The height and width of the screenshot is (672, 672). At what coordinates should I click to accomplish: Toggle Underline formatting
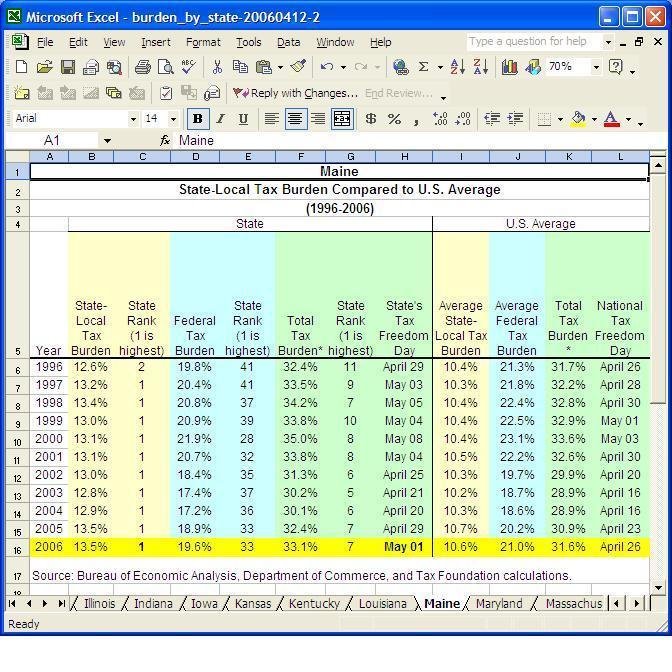(243, 119)
